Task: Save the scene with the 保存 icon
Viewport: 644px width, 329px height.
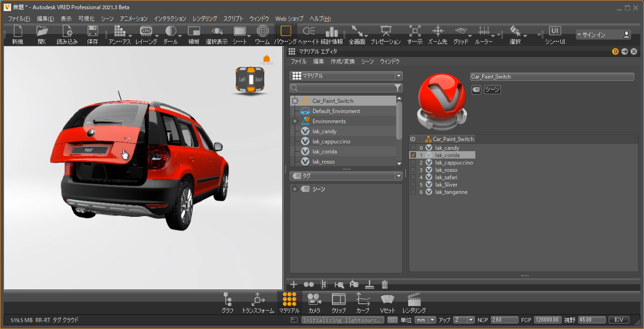Action: [x=92, y=31]
